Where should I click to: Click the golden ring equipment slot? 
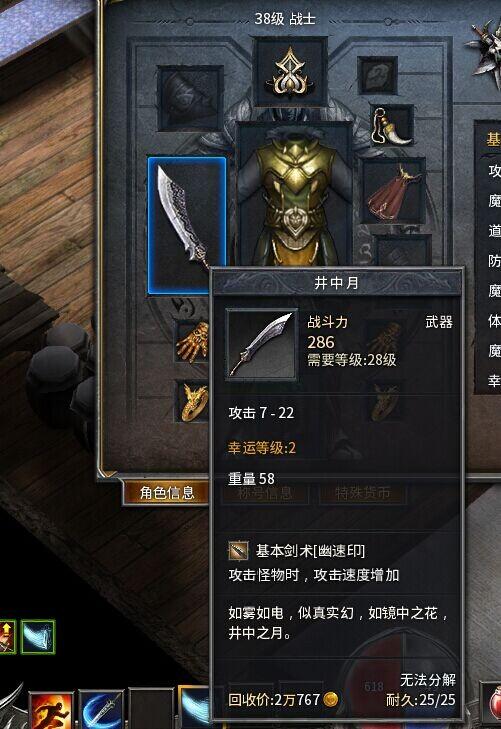pos(192,401)
